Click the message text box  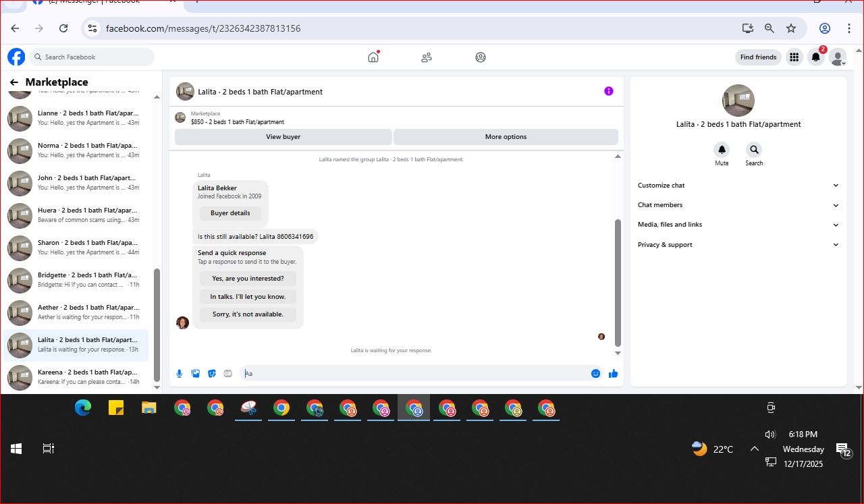click(415, 373)
